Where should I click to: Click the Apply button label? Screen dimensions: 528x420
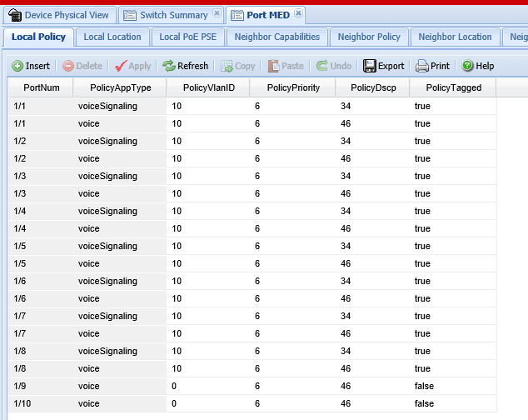pos(139,66)
